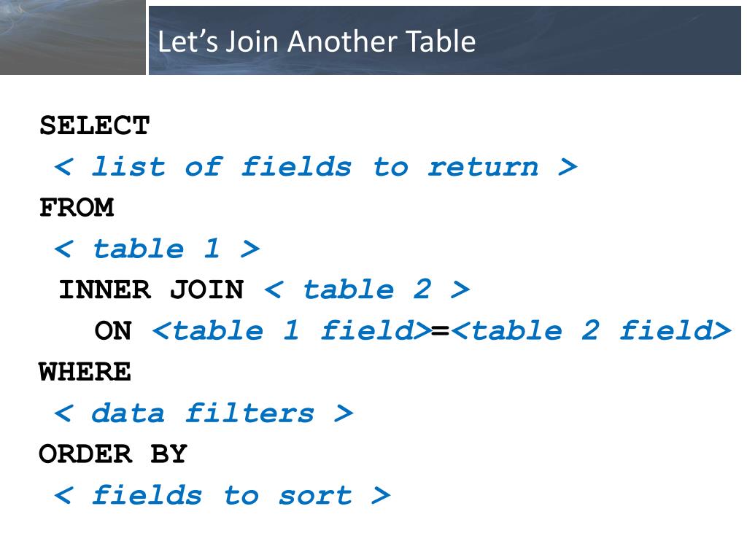Click the "fields to sort" placeholder

click(222, 495)
